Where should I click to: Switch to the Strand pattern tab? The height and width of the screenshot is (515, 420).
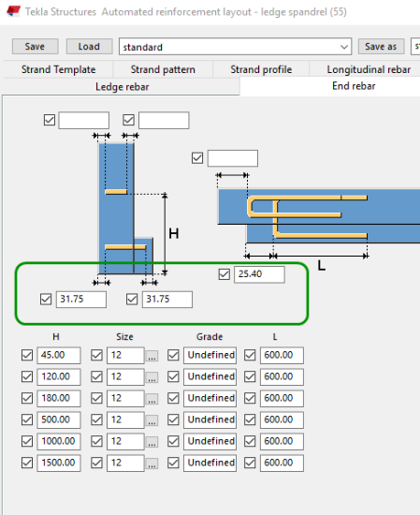click(x=163, y=69)
